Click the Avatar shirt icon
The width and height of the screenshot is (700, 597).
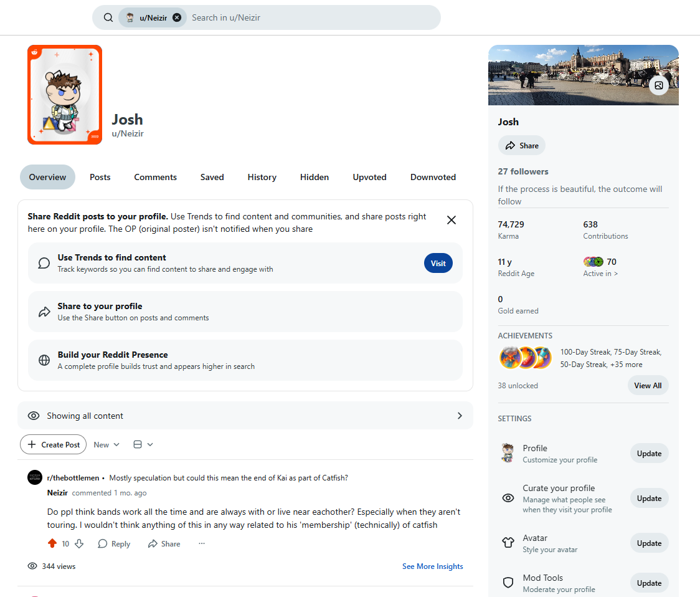[508, 543]
